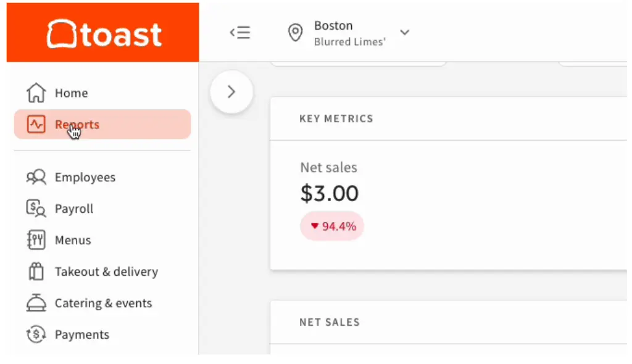This screenshot has width=632, height=364.
Task: Collapse sidebar using the menu-collapse icon
Action: click(240, 32)
